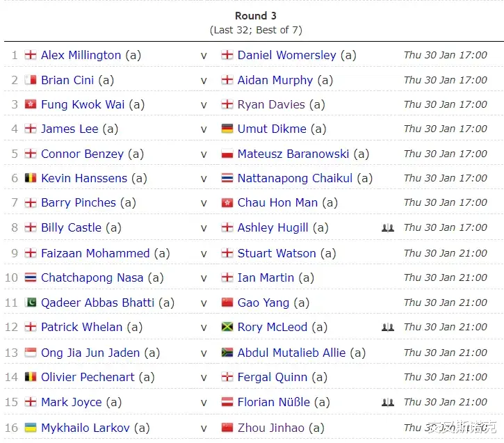
Task: Click the Pakistan flag beside Qadeer Abbas Bhatti
Action: coord(31,303)
